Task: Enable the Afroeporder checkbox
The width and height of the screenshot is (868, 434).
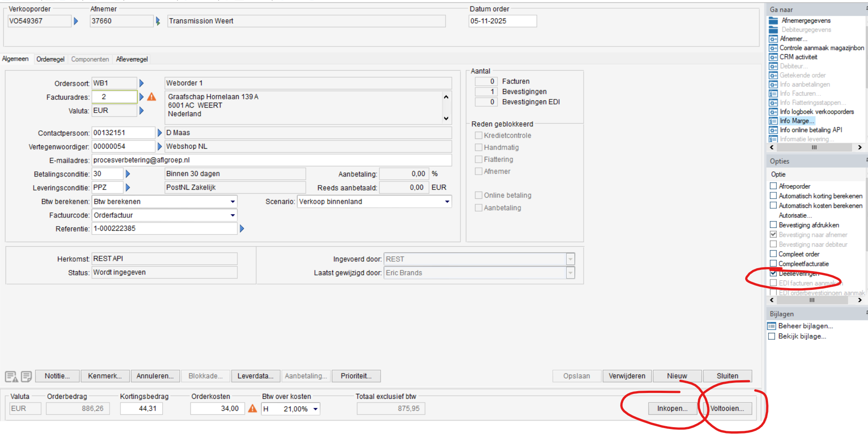Action: point(773,186)
